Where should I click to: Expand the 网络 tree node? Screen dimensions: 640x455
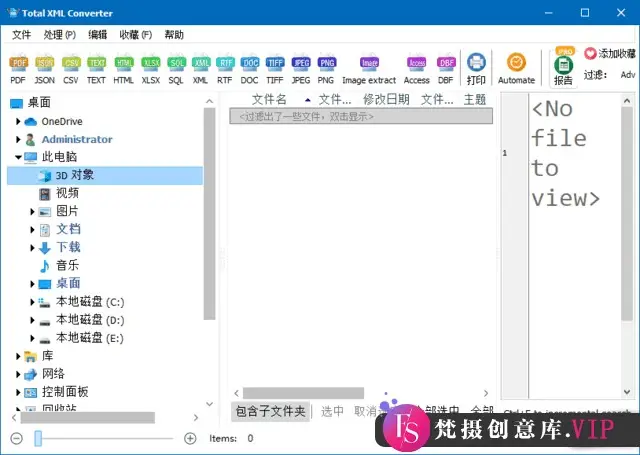pyautogui.click(x=18, y=374)
